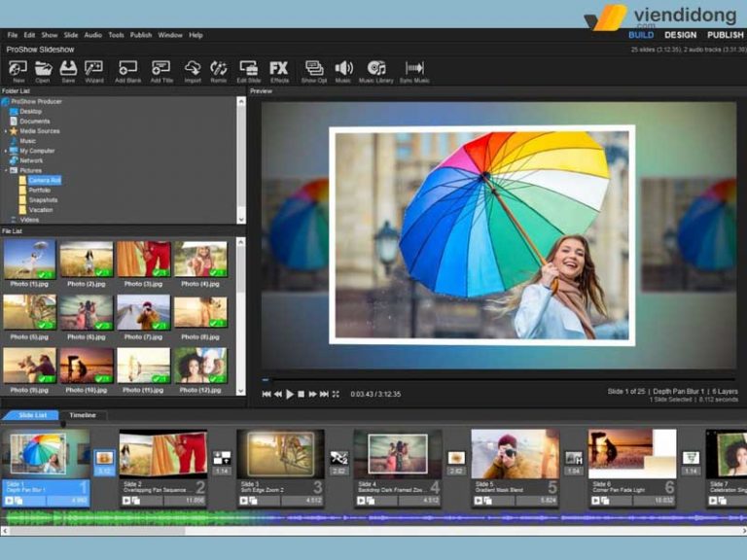
Task: Click the Remix toolbar icon
Action: (x=219, y=72)
